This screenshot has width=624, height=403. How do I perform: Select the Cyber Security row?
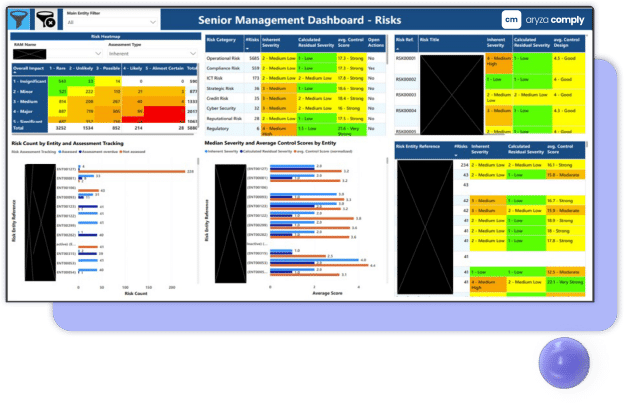[295, 108]
